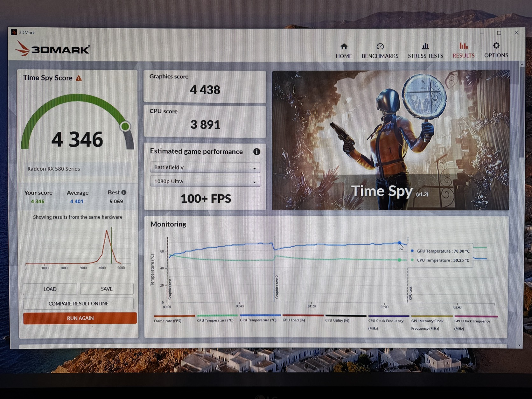Toggle the GPU Temperature (°C) legend series
Viewport: 532px width, 399px height.
pyautogui.click(x=260, y=318)
